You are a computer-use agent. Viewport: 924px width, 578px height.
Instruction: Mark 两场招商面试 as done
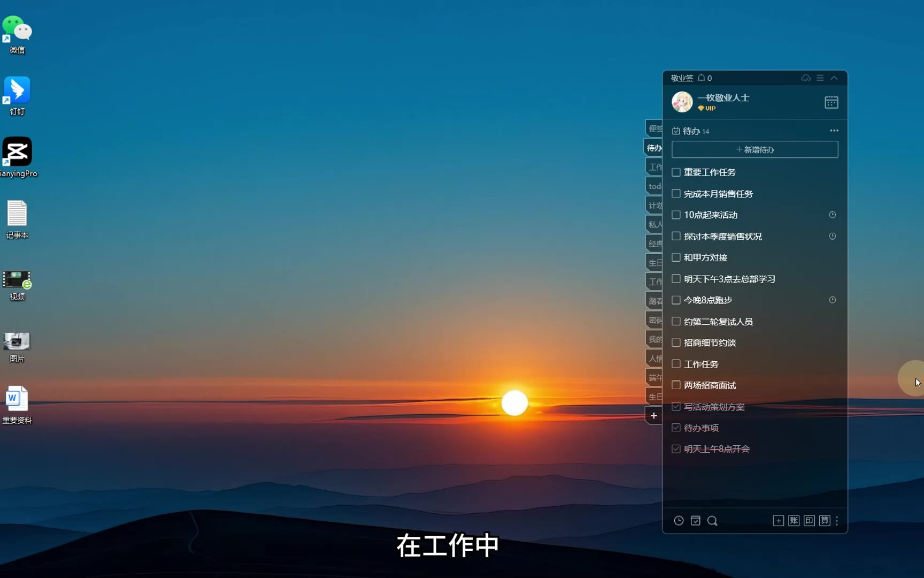[676, 385]
